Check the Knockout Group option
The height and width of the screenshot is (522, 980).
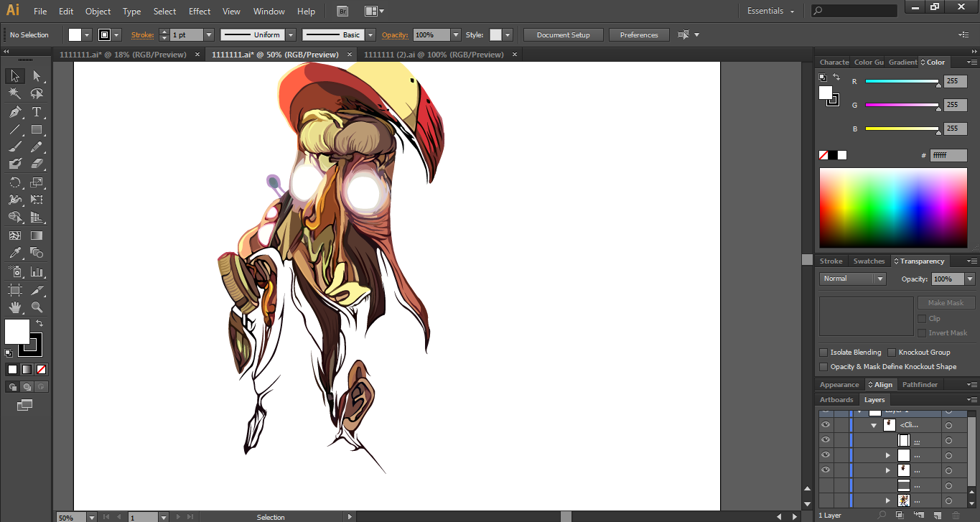click(x=892, y=353)
